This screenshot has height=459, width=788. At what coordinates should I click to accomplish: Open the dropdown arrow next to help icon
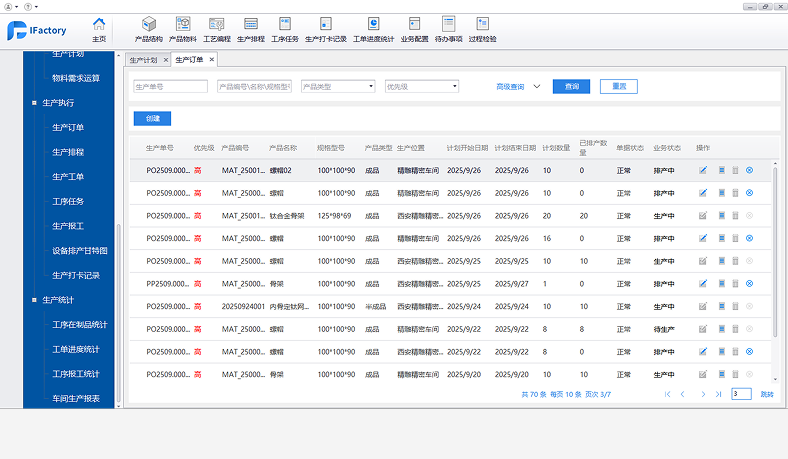tap(36, 7)
